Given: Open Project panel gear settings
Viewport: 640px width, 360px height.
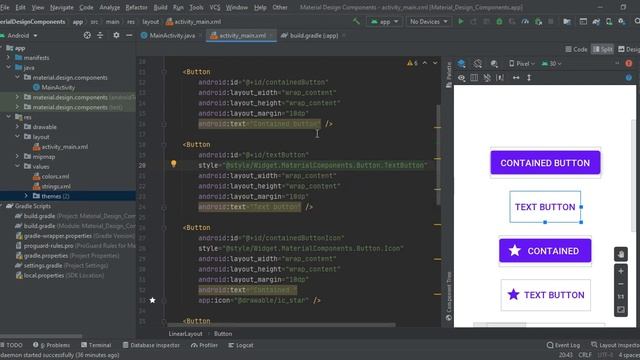Looking at the screenshot, I should [x=116, y=36].
